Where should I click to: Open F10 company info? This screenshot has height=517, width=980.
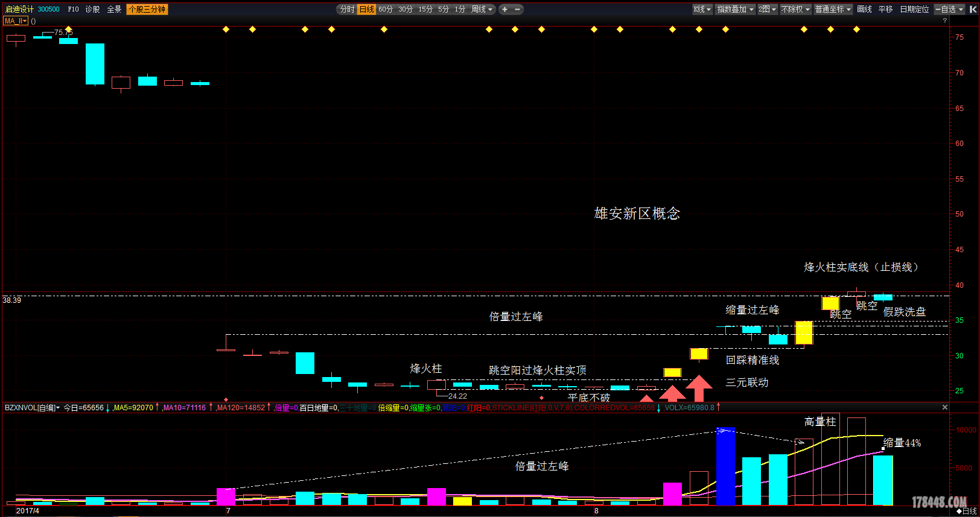pyautogui.click(x=73, y=9)
